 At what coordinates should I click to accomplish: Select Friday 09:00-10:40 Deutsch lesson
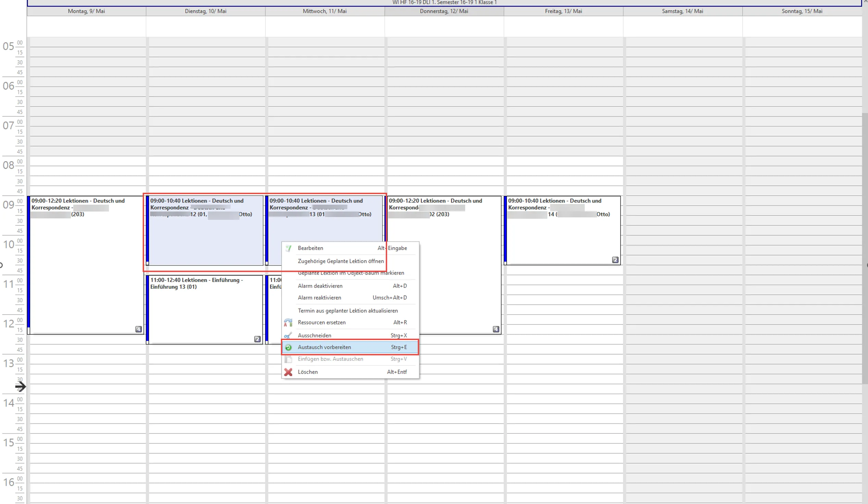[562, 231]
